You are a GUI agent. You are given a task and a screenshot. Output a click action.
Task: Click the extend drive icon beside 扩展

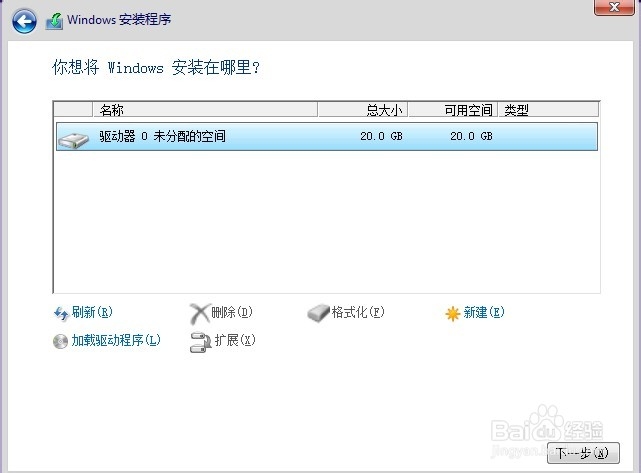click(200, 342)
